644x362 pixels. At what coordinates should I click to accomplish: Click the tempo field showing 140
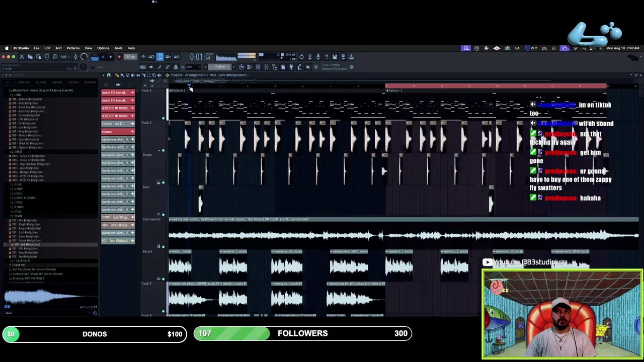pos(130,57)
